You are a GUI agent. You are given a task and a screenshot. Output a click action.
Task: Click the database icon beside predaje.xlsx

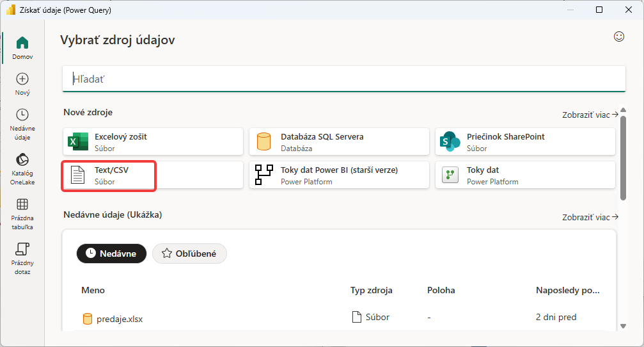point(88,319)
